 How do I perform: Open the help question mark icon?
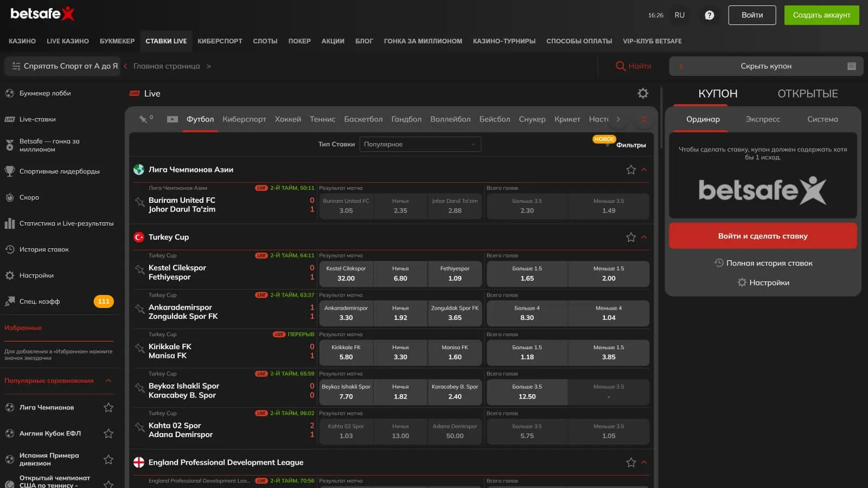[x=709, y=15]
